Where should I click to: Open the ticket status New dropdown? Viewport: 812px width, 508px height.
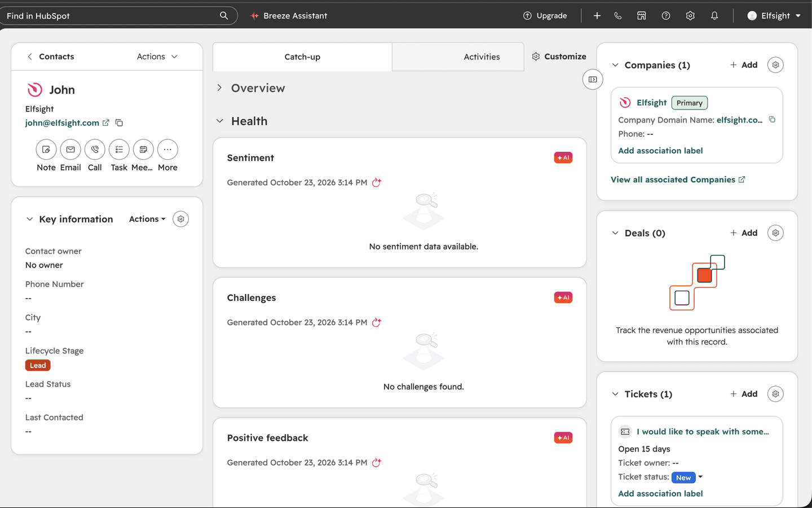(x=687, y=478)
